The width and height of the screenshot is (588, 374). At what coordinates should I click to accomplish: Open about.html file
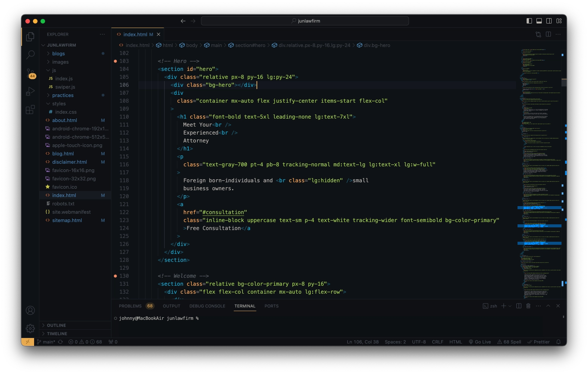pyautogui.click(x=75, y=120)
